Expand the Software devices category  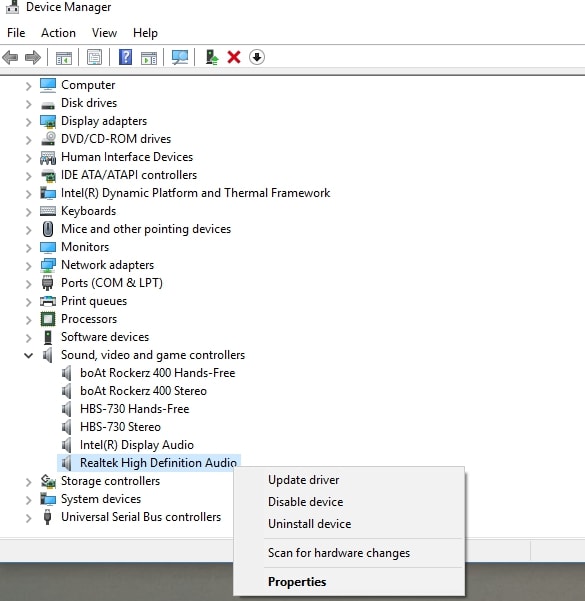point(28,338)
